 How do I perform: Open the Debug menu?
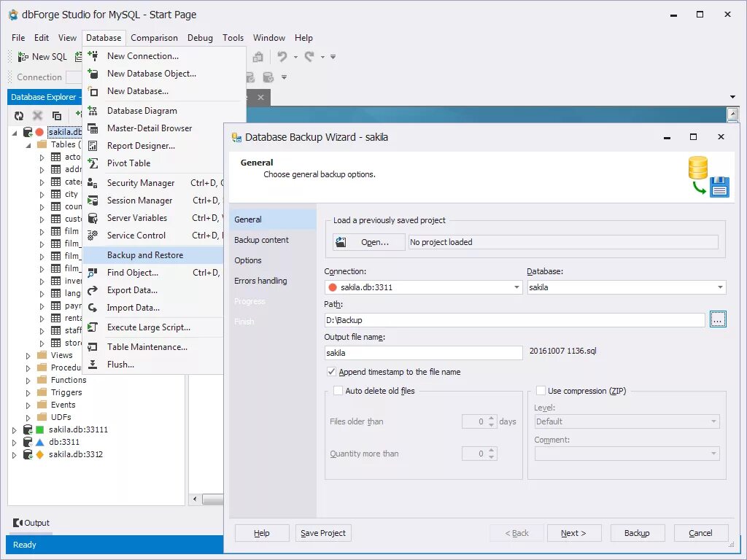pyautogui.click(x=200, y=38)
